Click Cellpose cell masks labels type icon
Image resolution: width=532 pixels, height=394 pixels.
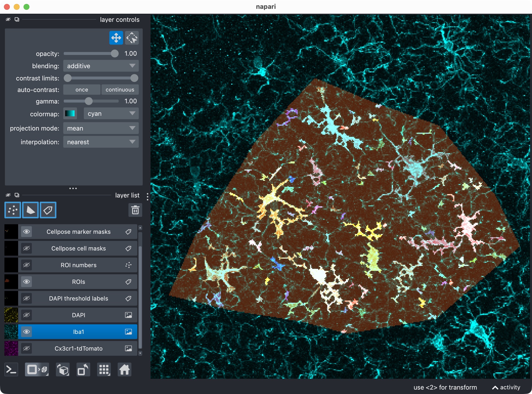[128, 249]
